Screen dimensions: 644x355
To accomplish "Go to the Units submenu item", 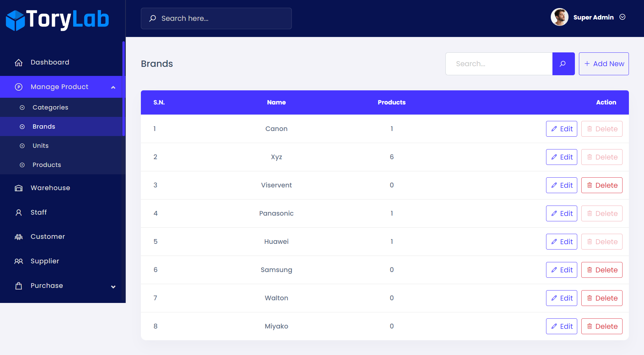I will (41, 146).
